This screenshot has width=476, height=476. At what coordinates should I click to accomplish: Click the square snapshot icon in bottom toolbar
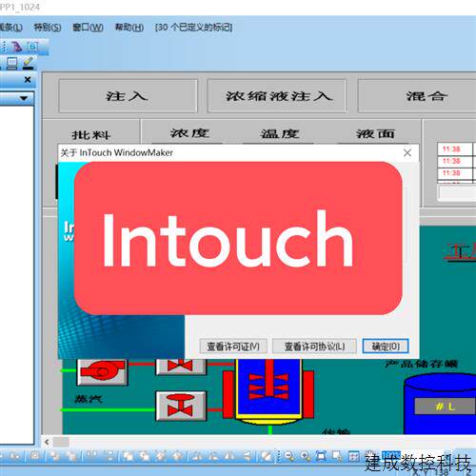pos(35,456)
